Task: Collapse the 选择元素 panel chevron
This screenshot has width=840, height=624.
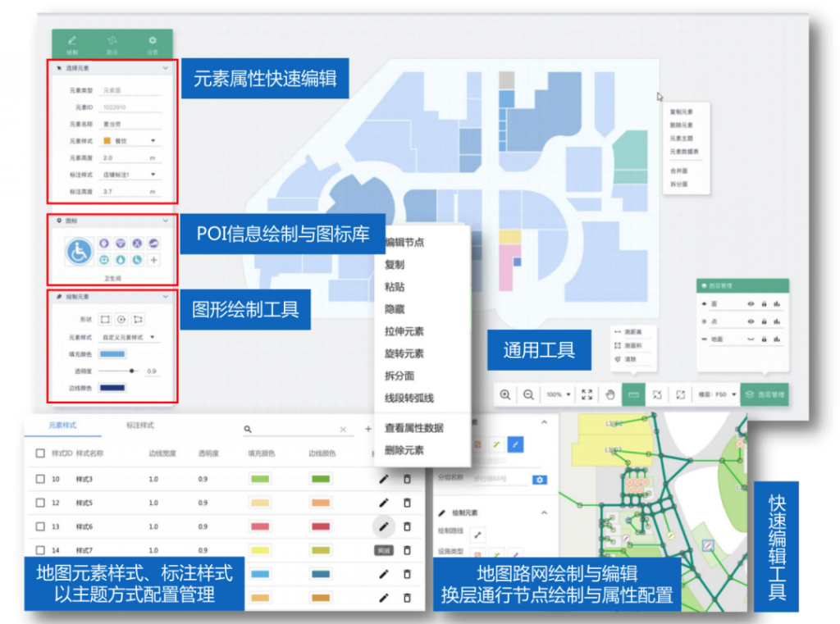Action: click(x=164, y=68)
